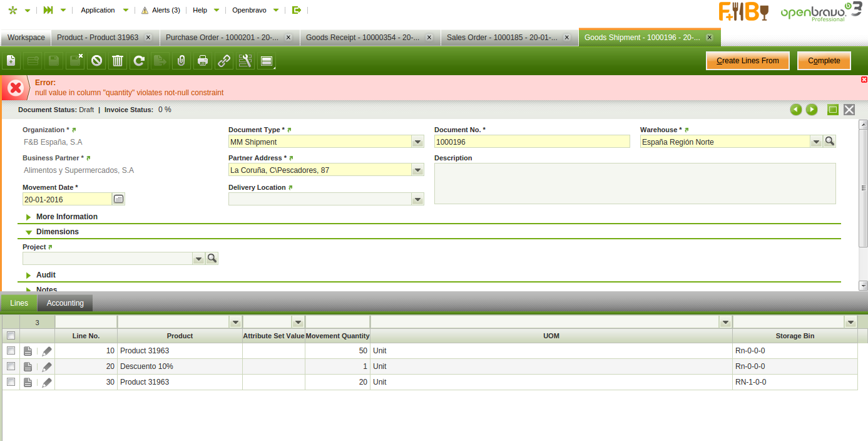This screenshot has height=441, width=868.
Task: Select the checkbox for Descuento 10% row
Action: coord(11,366)
